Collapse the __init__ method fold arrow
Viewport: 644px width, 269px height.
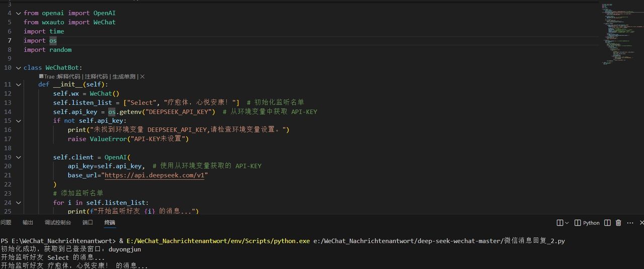click(19, 84)
